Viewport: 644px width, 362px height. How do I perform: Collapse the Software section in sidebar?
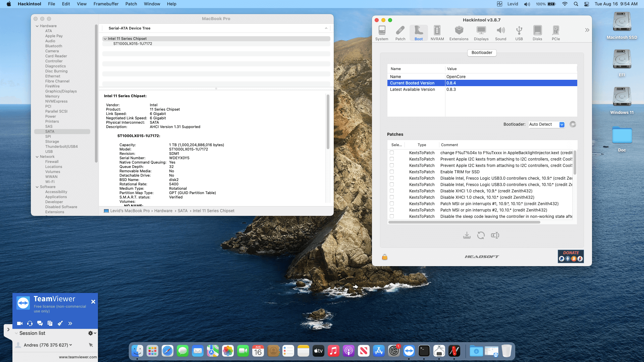(x=37, y=187)
